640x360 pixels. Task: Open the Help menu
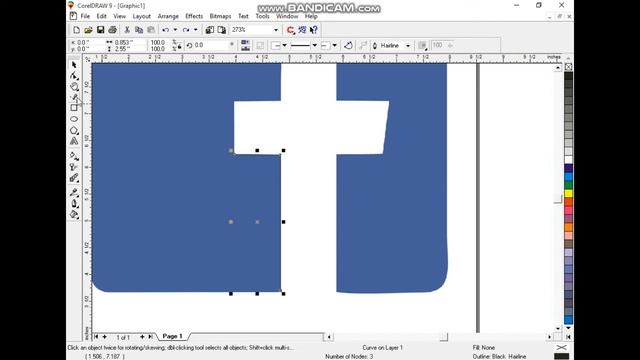311,16
